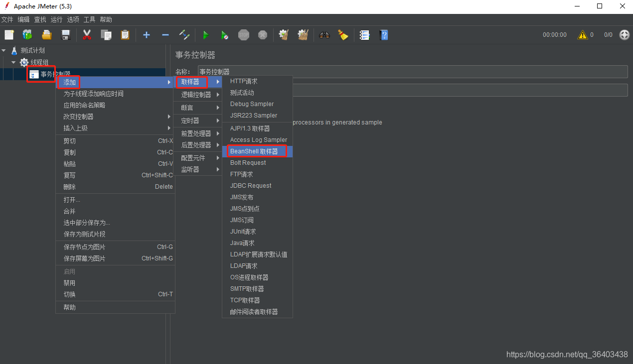Image resolution: width=633 pixels, height=364 pixels.
Task: Expand the 监听器 submenu
Action: pos(198,169)
